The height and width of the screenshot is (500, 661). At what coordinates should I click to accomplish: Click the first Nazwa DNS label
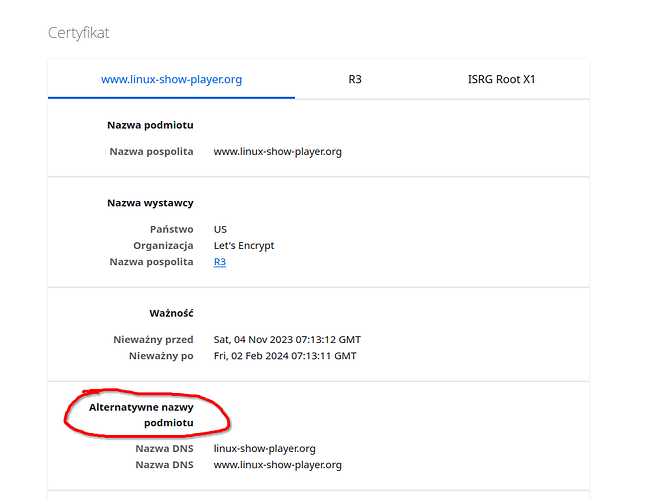[164, 449]
